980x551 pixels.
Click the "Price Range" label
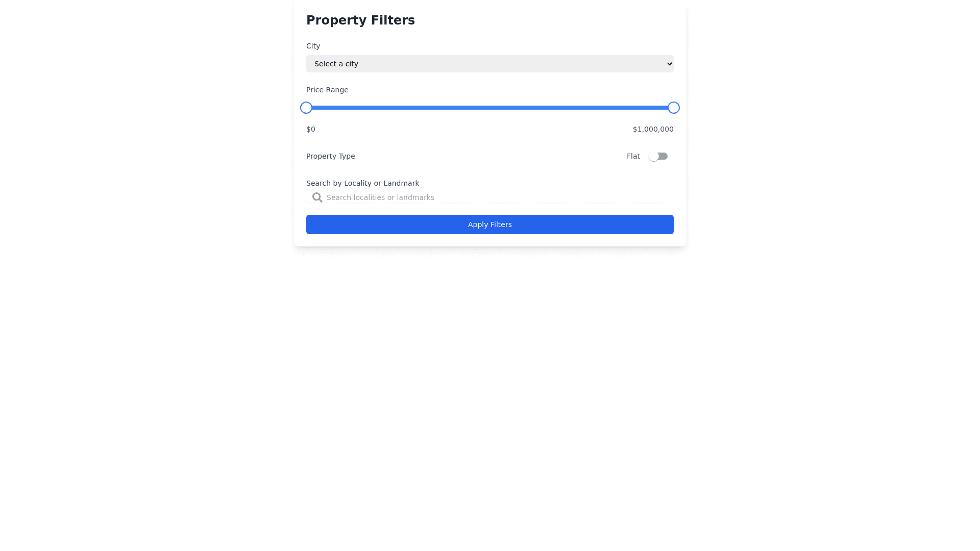(x=327, y=90)
